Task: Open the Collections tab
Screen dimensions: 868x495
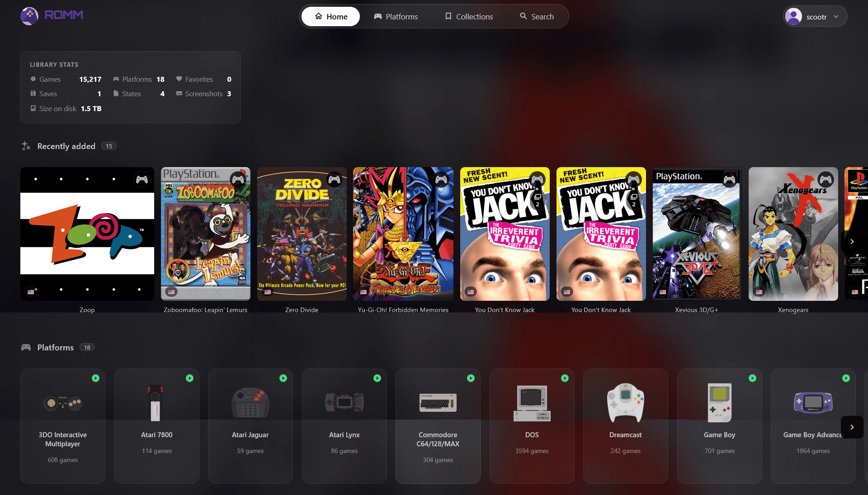Action: [469, 17]
